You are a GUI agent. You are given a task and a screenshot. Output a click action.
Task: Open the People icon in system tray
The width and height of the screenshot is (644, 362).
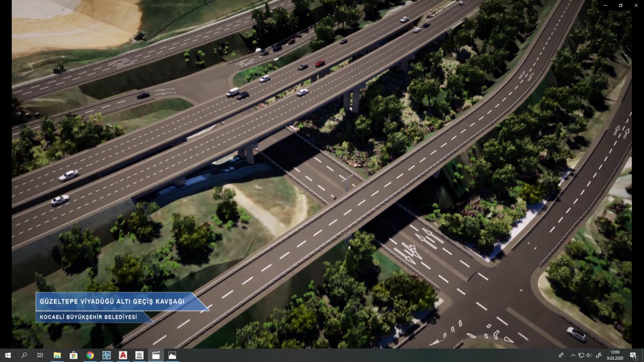[561, 355]
